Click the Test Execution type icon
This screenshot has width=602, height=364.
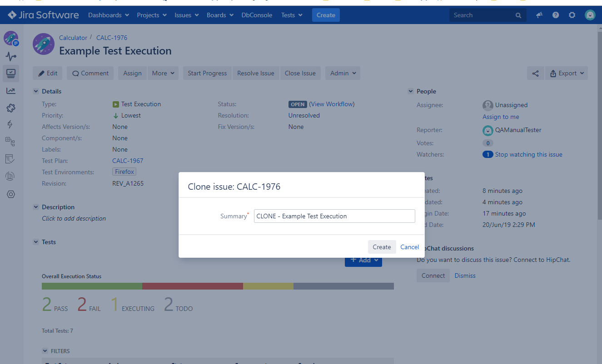tap(116, 104)
